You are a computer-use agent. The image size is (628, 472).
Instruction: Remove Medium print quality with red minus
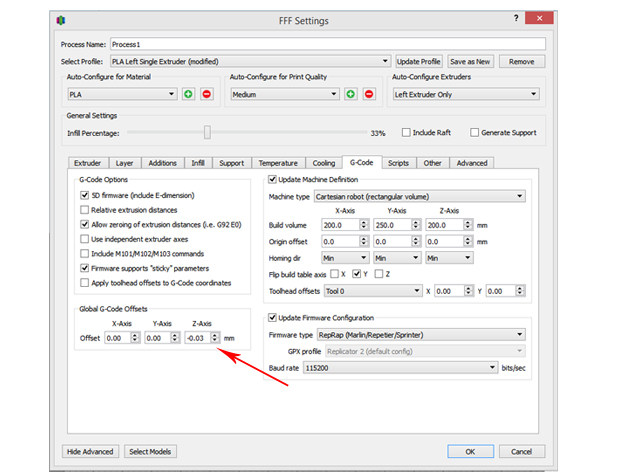tap(369, 94)
